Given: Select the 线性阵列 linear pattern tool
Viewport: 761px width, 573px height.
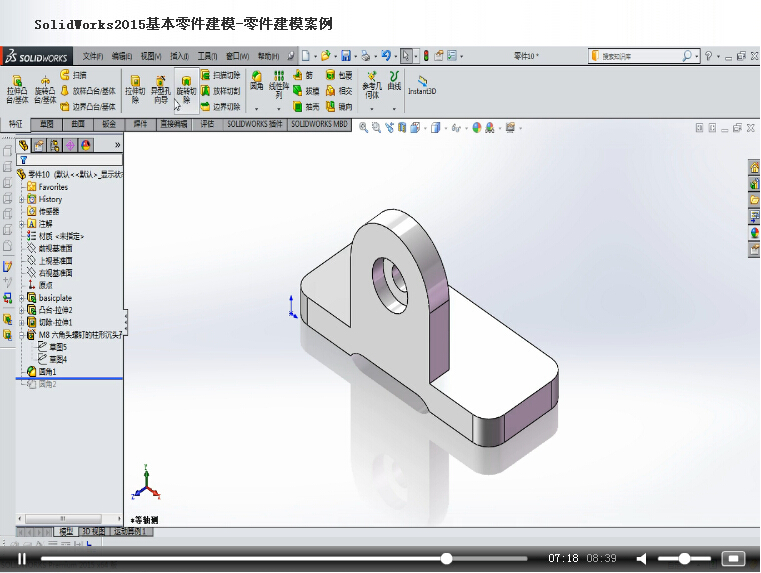Looking at the screenshot, I should click(279, 83).
